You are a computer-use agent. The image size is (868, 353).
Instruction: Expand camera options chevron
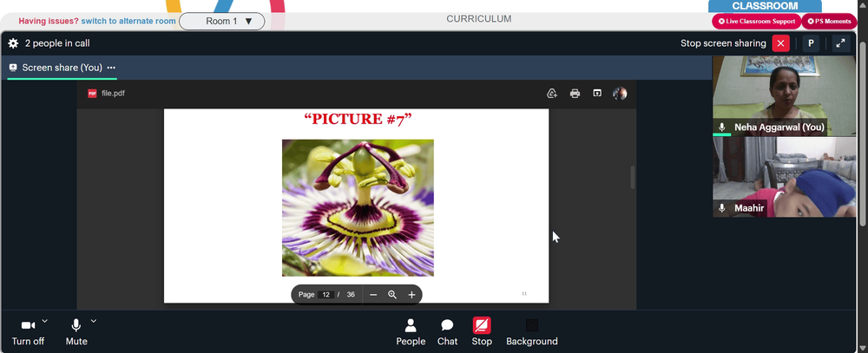tap(45, 321)
